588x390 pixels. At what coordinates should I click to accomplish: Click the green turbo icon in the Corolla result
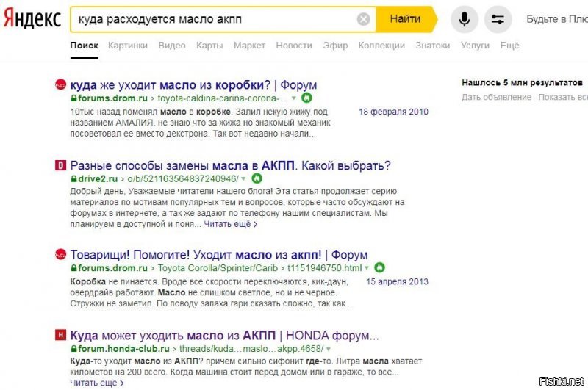pyautogui.click(x=379, y=267)
